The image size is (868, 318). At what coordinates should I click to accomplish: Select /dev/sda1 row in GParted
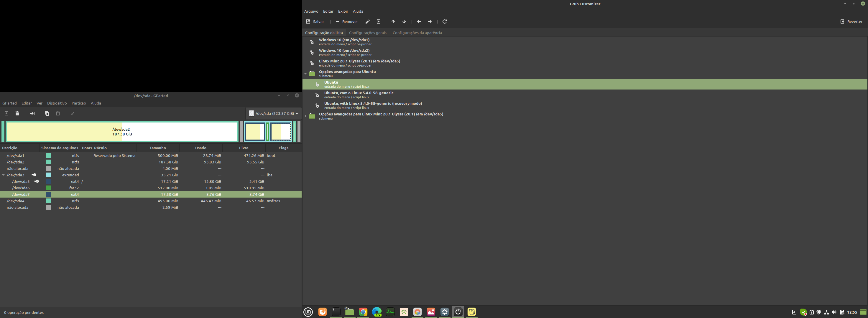click(x=151, y=155)
